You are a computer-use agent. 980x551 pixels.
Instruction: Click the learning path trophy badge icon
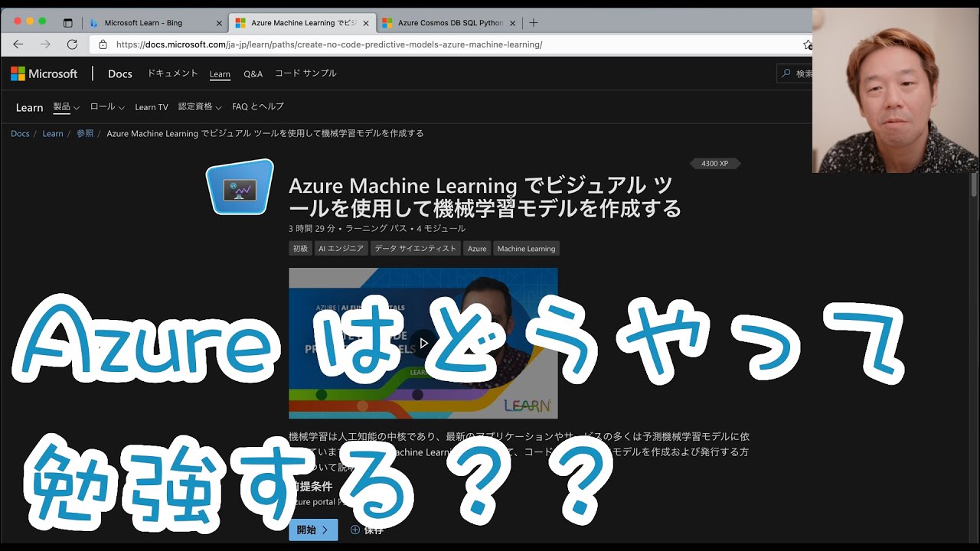tap(240, 187)
